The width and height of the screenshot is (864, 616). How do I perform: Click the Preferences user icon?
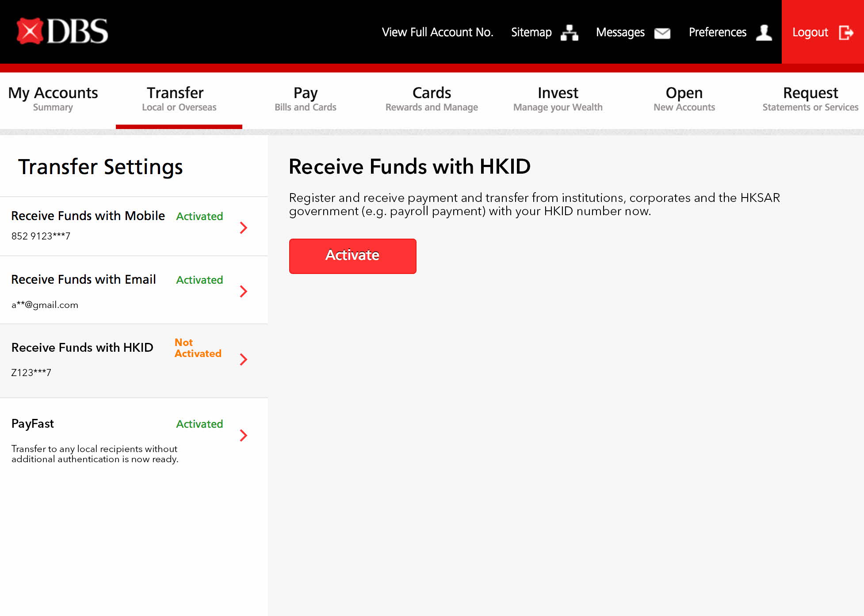[x=764, y=33]
